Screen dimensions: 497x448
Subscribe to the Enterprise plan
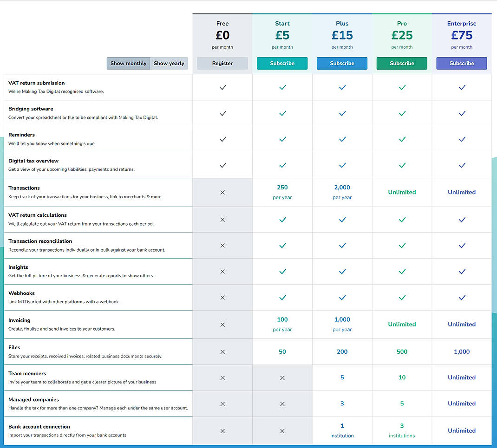[x=462, y=63]
